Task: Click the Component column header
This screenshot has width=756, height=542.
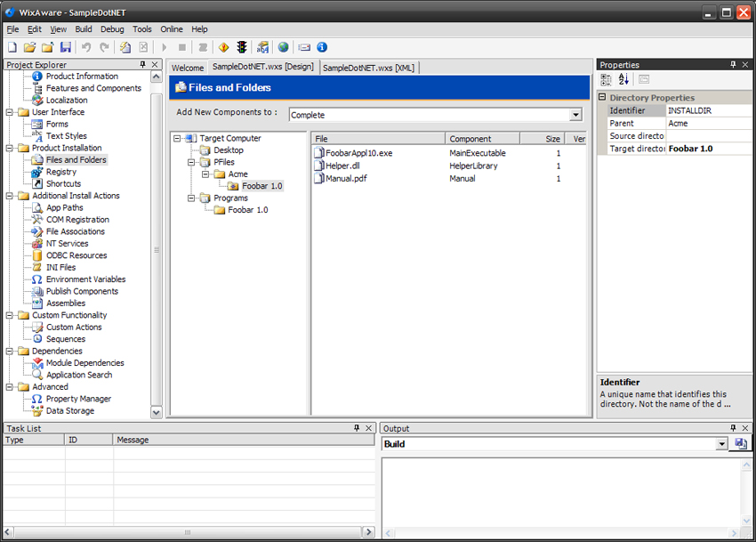Action: (x=482, y=139)
